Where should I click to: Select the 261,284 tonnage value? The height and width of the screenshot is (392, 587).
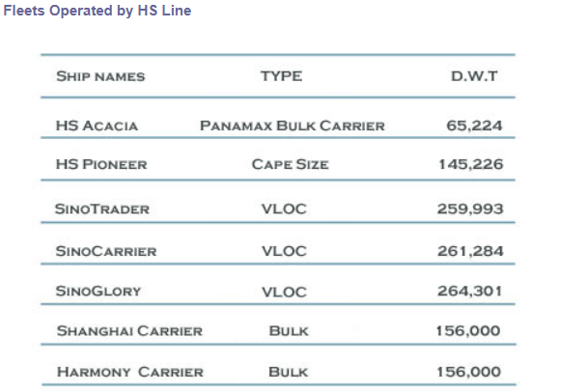[470, 251]
